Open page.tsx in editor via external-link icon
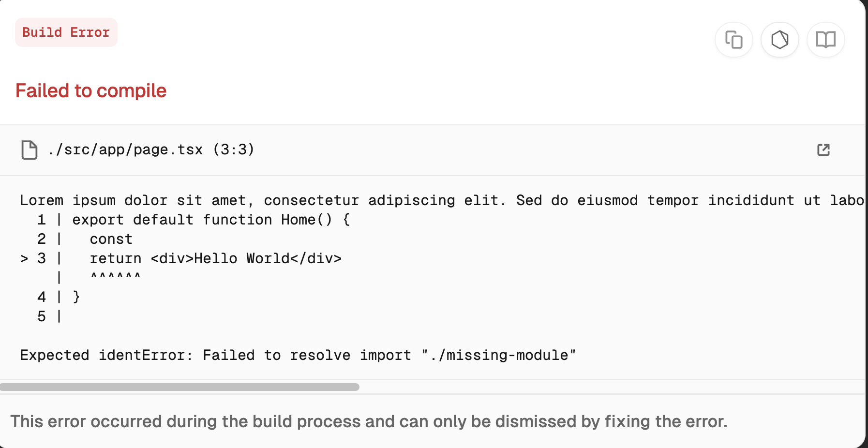This screenshot has width=868, height=448. pyautogui.click(x=823, y=150)
